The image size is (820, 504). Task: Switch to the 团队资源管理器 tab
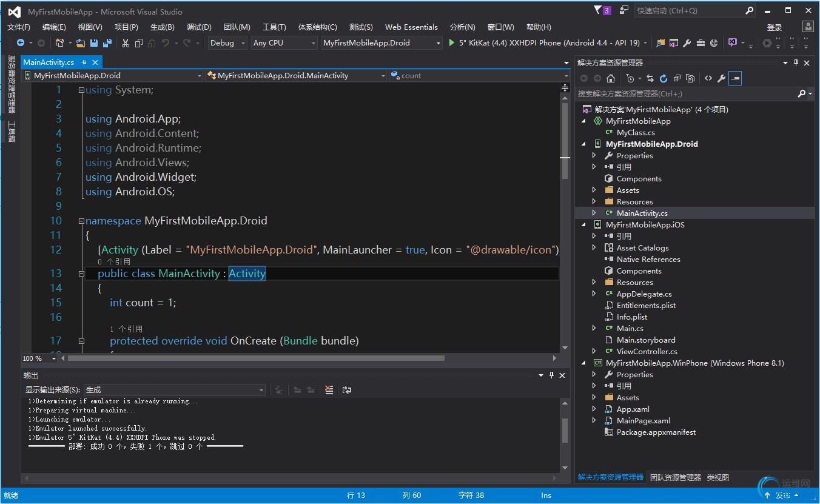tap(675, 477)
